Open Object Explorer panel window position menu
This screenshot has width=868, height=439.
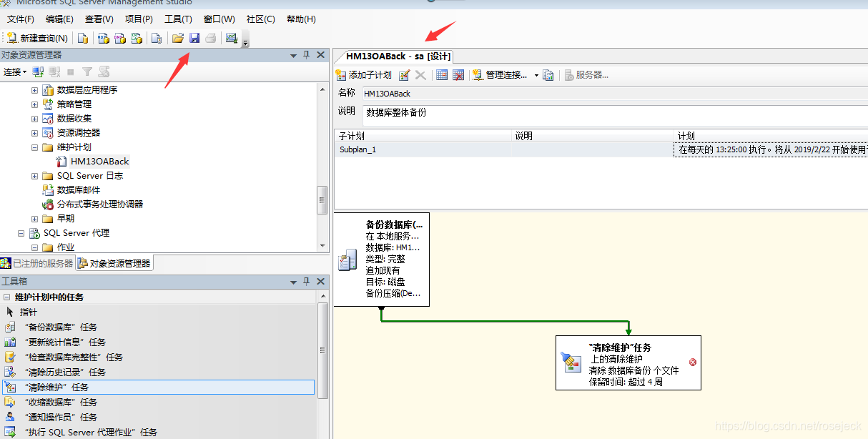coord(293,55)
